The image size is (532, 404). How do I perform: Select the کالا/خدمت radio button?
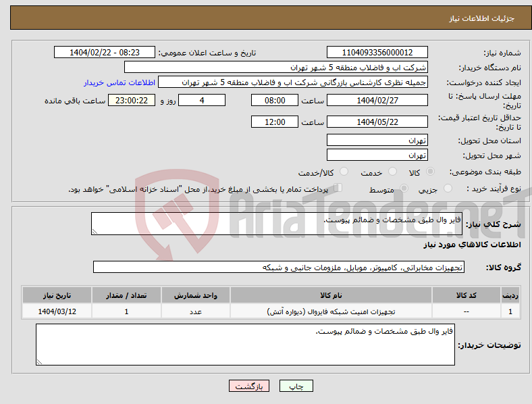344,172
